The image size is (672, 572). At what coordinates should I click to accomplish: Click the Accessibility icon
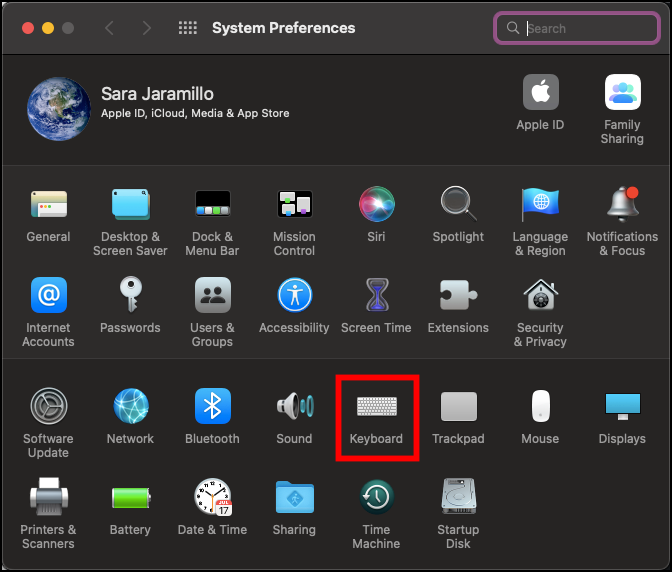[x=294, y=296]
